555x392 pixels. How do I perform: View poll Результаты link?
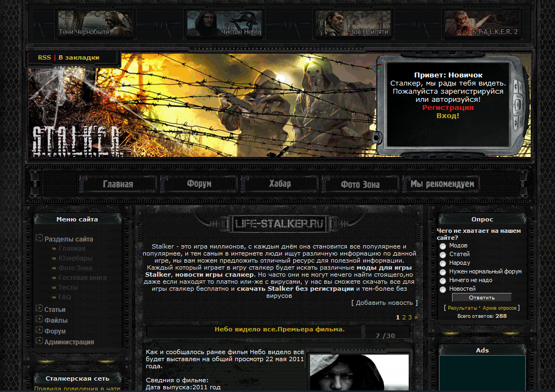click(462, 308)
